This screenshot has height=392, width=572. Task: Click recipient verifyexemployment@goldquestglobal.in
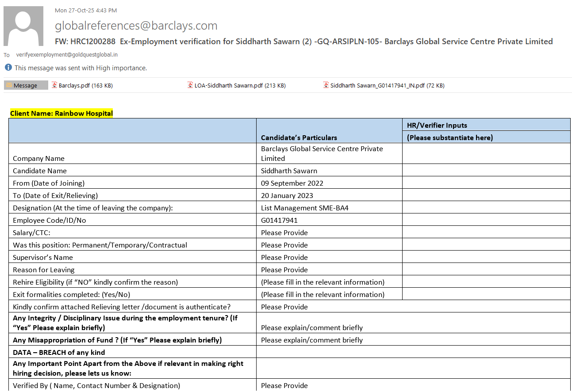(67, 55)
